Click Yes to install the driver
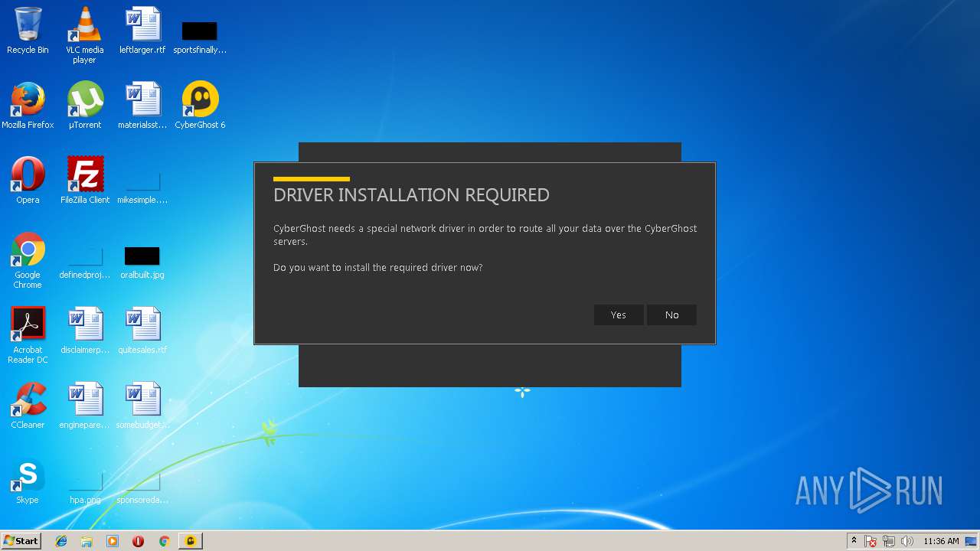980x551 pixels. point(619,315)
